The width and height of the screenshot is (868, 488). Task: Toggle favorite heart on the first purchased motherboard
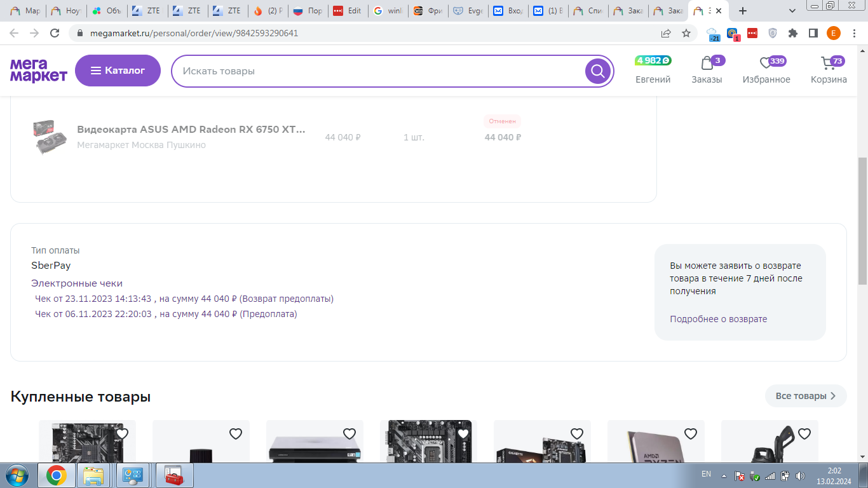[x=122, y=434]
